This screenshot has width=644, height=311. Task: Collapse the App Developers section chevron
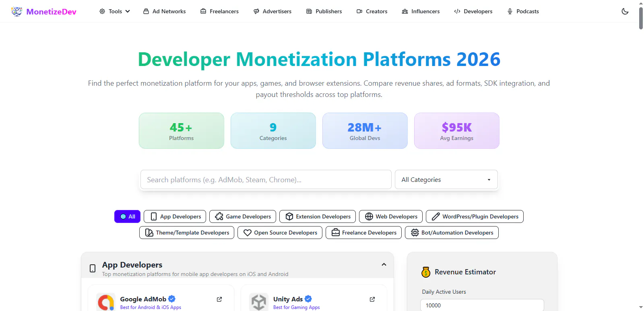pos(384,264)
